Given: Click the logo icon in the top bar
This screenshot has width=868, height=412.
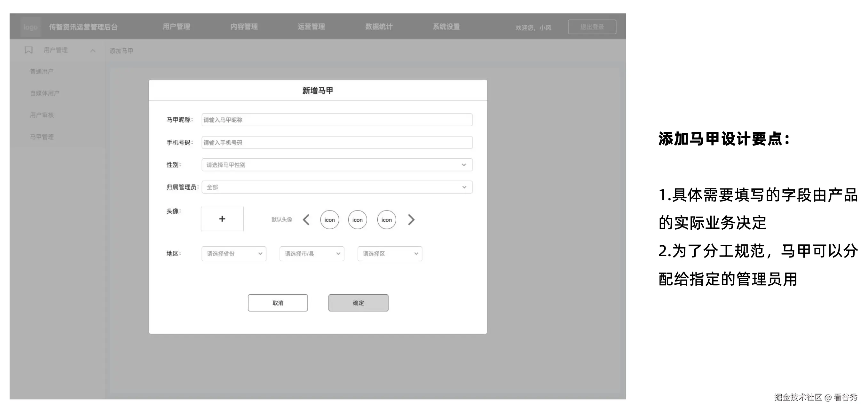Looking at the screenshot, I should point(30,27).
